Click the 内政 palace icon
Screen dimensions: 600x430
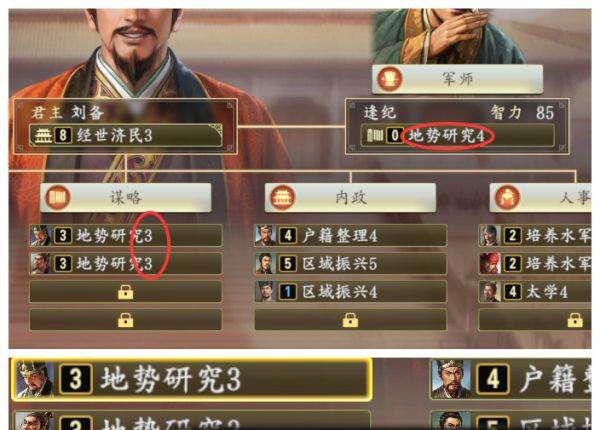point(282,197)
